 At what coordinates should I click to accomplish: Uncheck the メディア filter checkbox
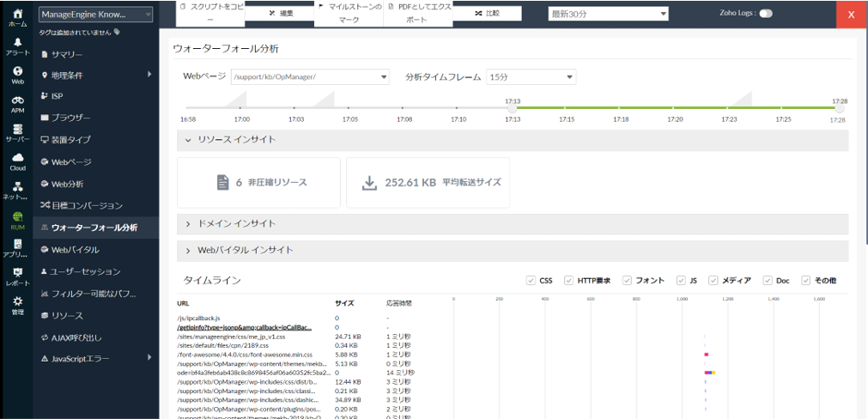713,281
